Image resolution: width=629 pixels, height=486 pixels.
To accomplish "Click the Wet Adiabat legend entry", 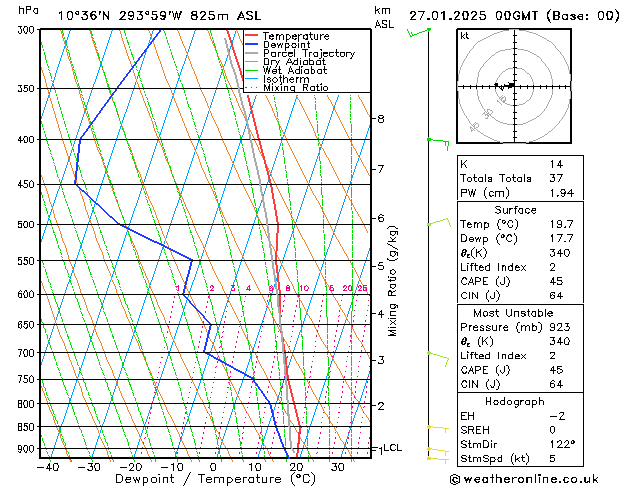I will 286,70.
